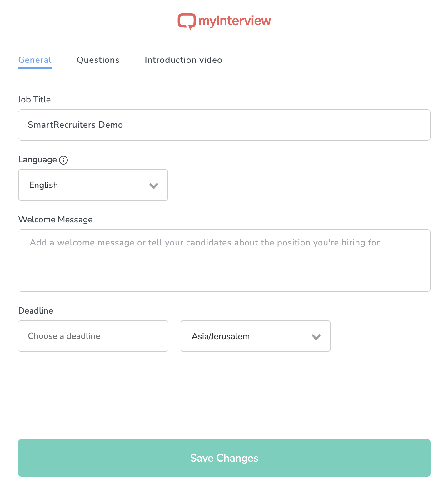448x486 pixels.
Task: Click the Deadline label
Action: pos(36,311)
